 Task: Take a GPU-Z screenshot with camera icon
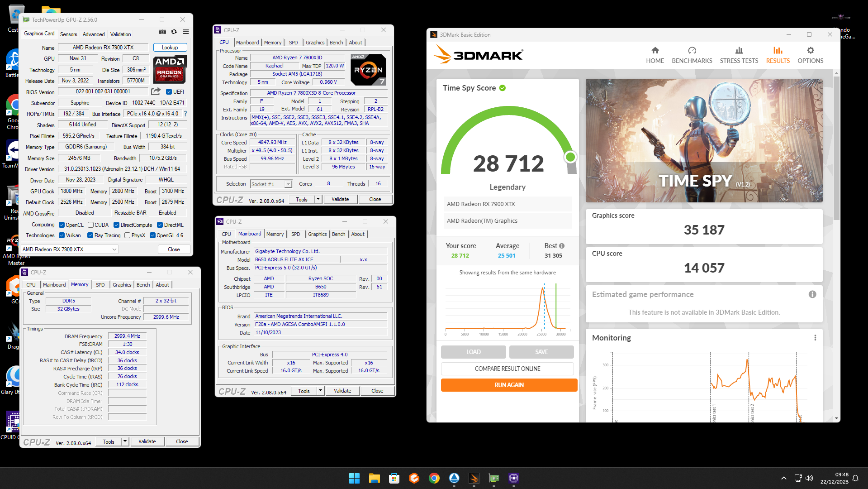162,32
